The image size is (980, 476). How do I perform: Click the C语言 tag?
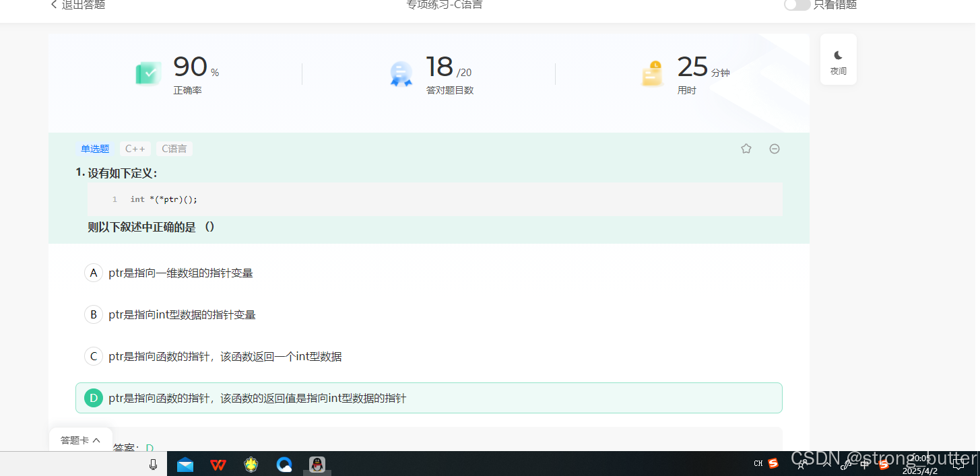coord(174,149)
